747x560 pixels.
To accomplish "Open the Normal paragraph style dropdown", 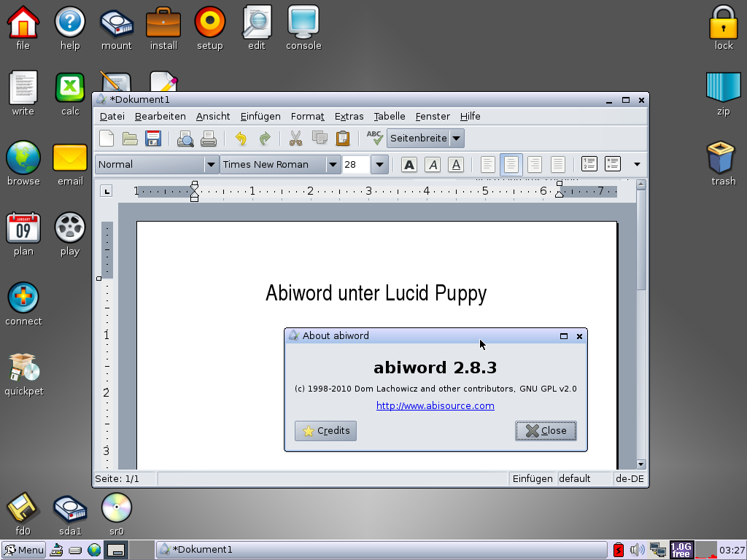I will pos(211,165).
